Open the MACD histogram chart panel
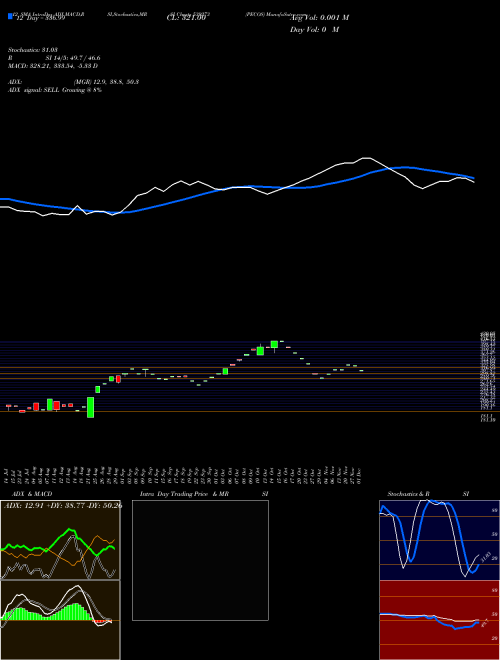The width and height of the screenshot is (500, 660). point(60,620)
